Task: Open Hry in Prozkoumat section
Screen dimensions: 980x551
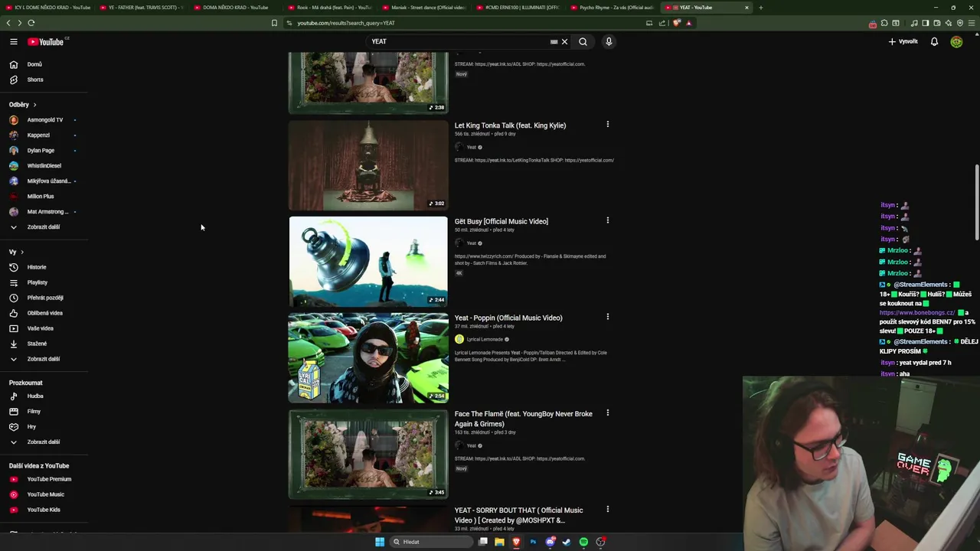Action: click(31, 427)
